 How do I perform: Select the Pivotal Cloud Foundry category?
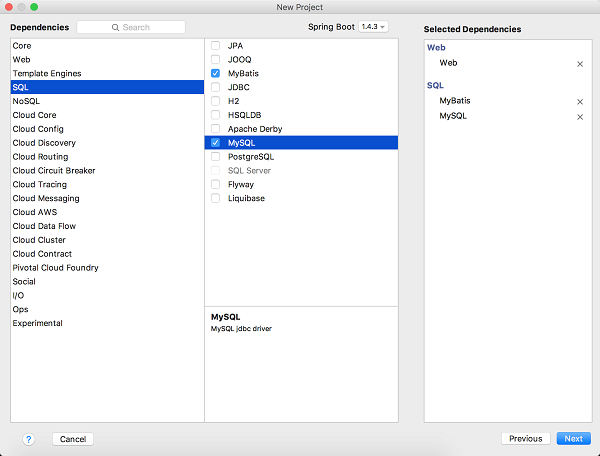pos(54,267)
